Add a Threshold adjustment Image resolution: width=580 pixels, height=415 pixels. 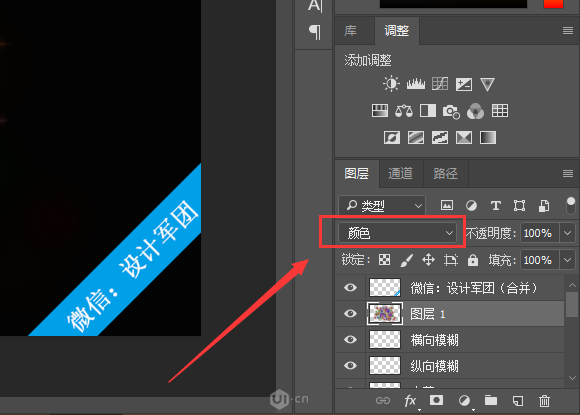click(440, 138)
